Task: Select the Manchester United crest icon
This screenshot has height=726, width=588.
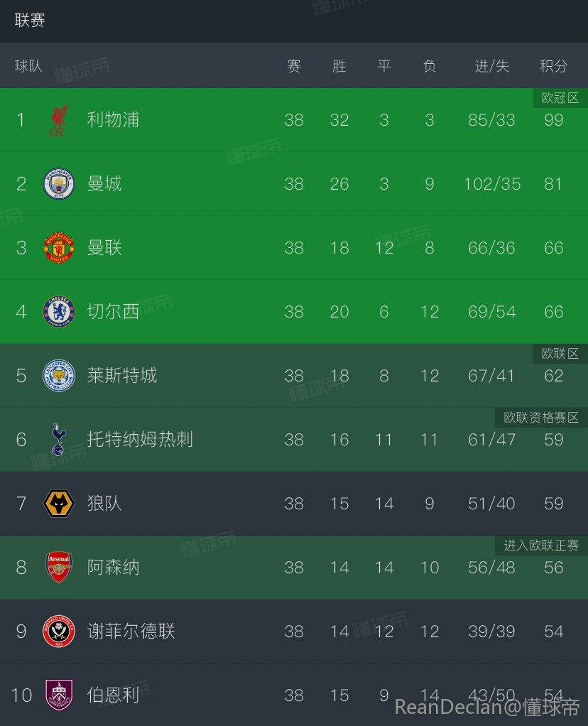Action: (59, 248)
